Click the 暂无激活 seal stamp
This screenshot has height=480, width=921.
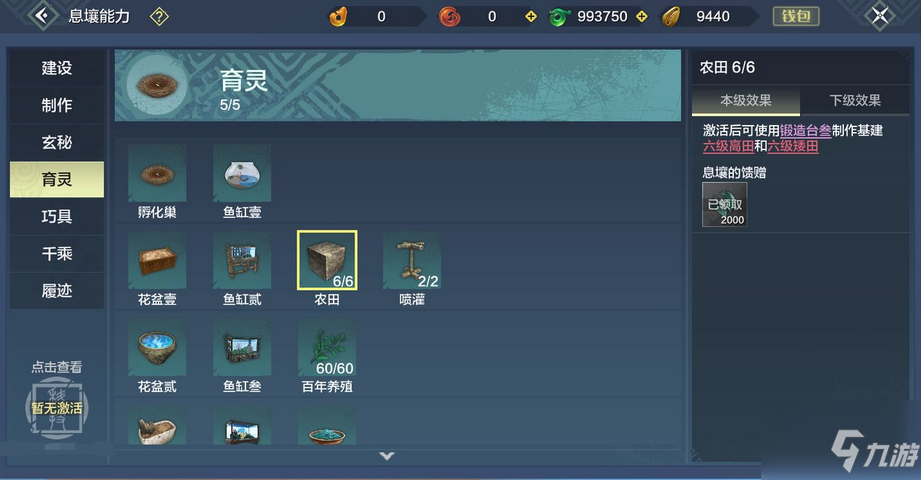pyautogui.click(x=57, y=408)
